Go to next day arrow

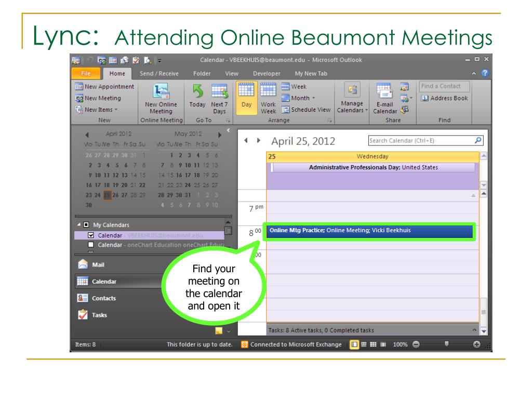(x=259, y=140)
